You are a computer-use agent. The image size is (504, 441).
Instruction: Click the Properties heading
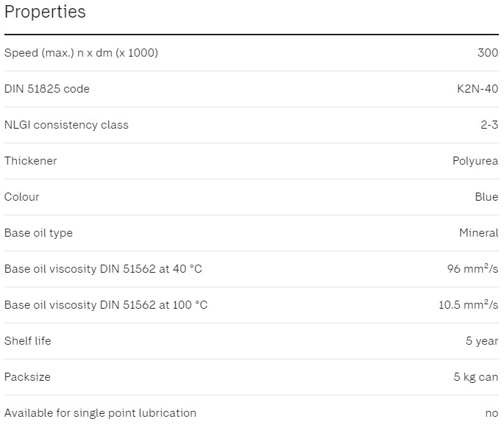click(45, 12)
